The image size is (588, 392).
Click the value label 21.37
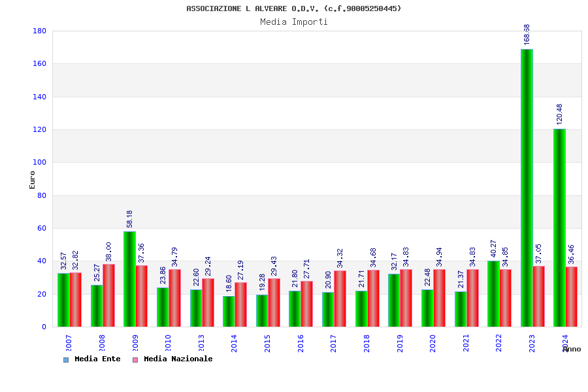point(461,280)
